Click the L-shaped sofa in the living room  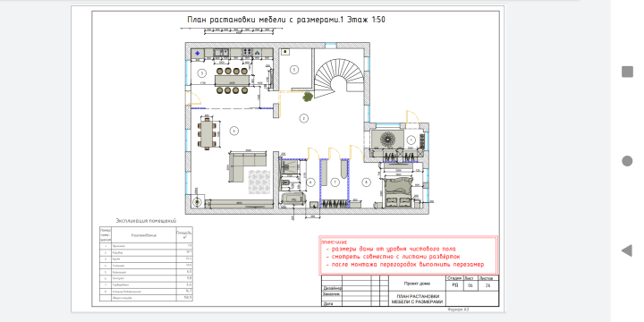247,167
